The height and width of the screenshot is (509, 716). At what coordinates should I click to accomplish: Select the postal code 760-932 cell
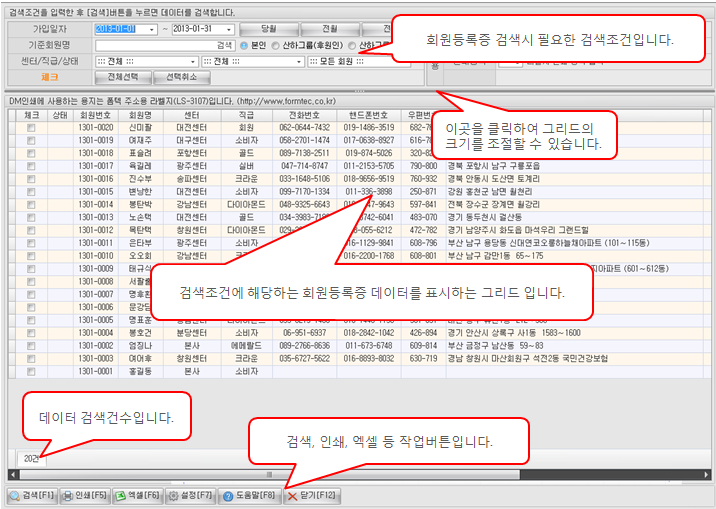423,179
